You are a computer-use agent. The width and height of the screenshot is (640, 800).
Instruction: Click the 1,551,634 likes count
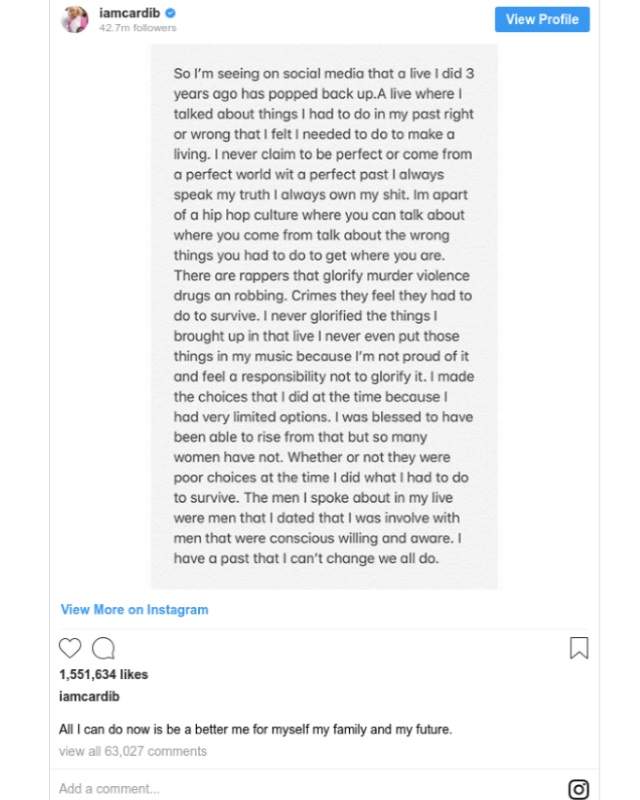coord(103,674)
